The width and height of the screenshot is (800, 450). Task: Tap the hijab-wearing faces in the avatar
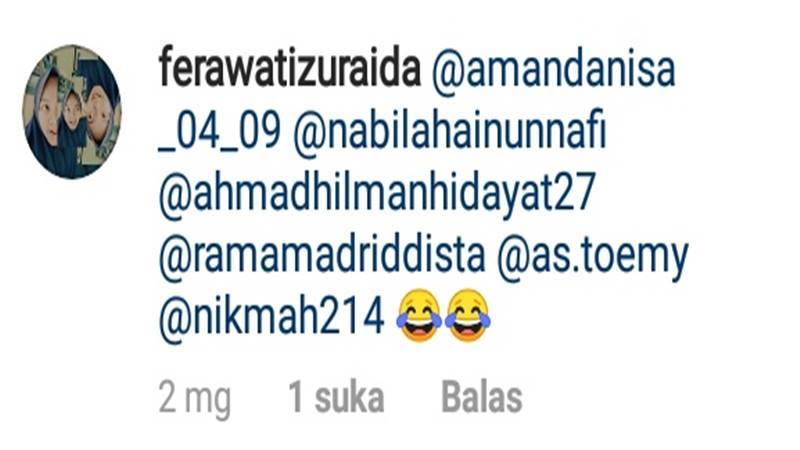(x=72, y=112)
